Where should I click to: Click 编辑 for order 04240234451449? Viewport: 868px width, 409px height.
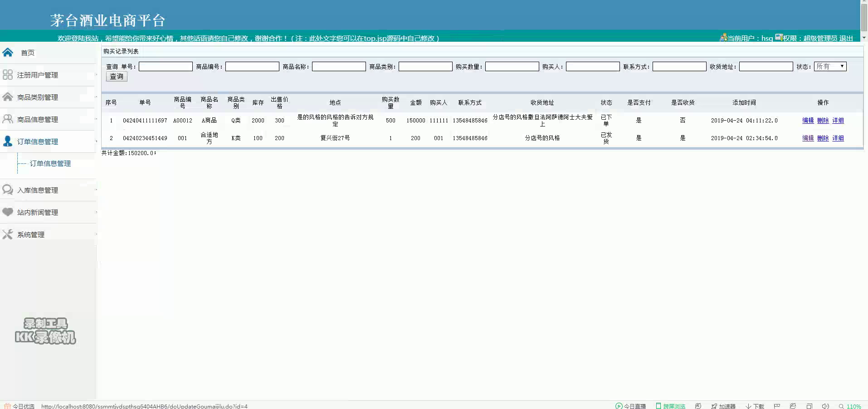coord(808,138)
